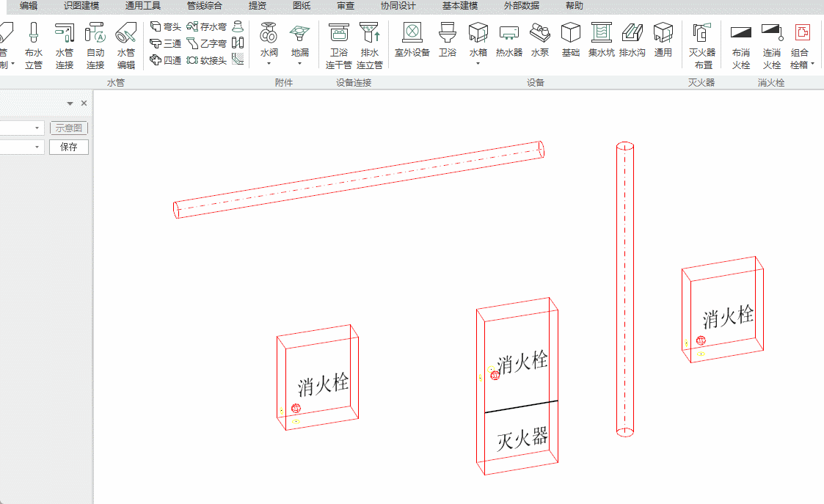
Task: Expand the 水阀 dropdown arrow
Action: (269, 64)
